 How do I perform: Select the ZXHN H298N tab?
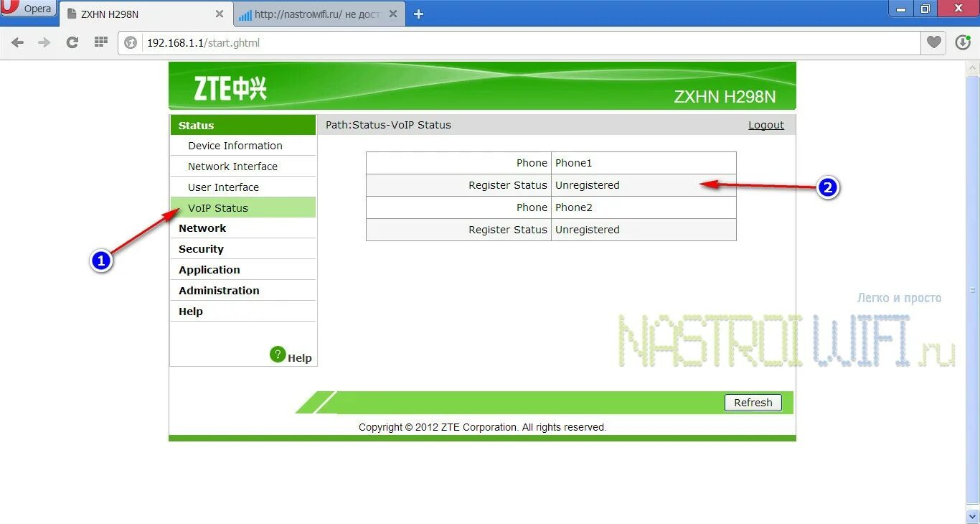[145, 14]
